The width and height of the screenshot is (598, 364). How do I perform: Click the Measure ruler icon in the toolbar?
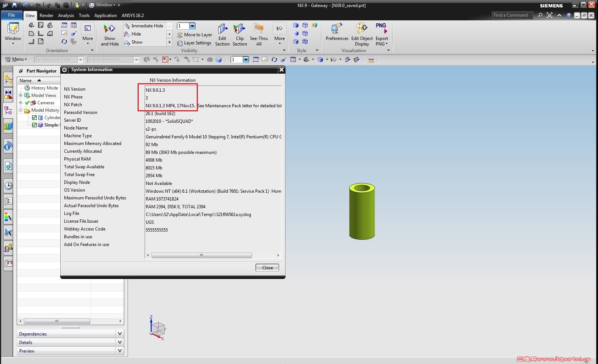click(x=371, y=60)
